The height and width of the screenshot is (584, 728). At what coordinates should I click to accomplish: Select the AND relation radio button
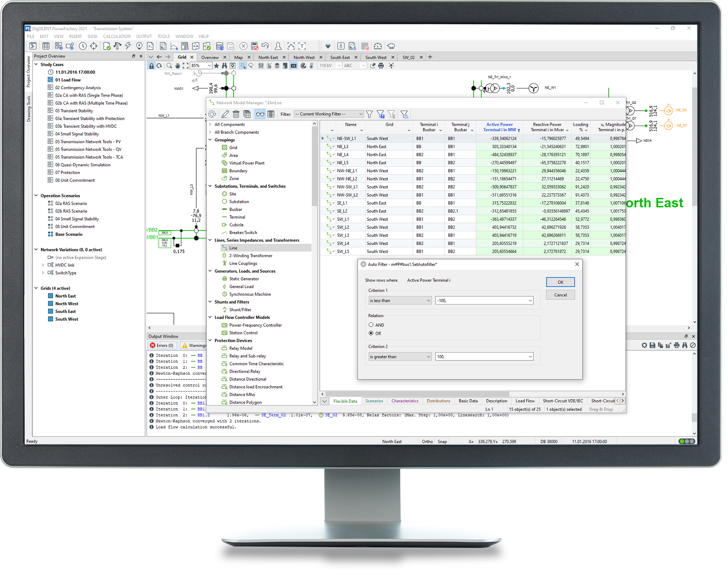point(372,325)
